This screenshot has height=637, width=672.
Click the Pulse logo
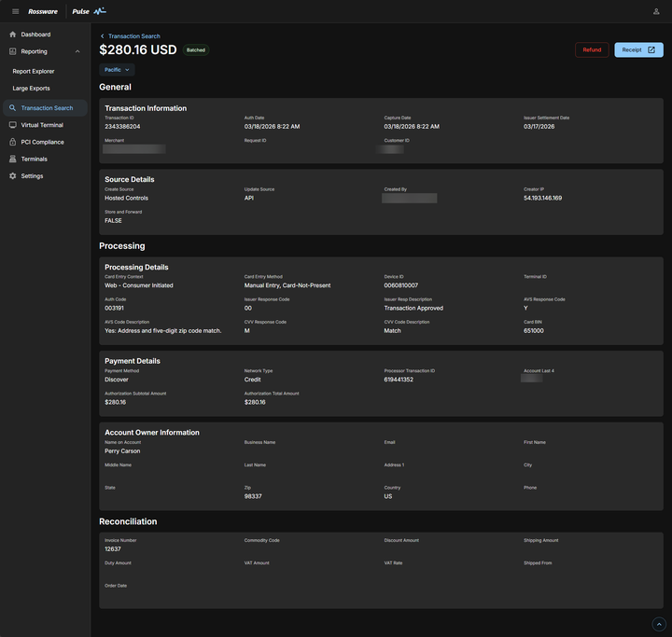[x=89, y=11]
